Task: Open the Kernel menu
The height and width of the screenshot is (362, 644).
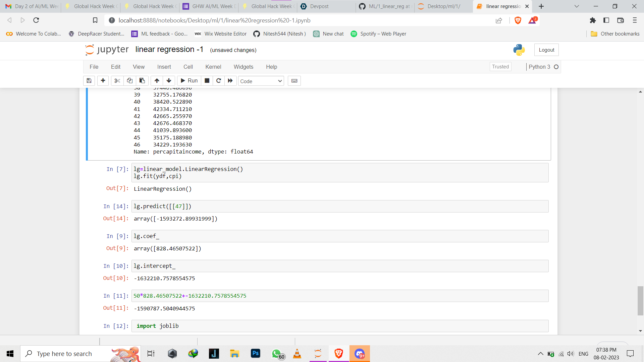Action: [x=213, y=67]
